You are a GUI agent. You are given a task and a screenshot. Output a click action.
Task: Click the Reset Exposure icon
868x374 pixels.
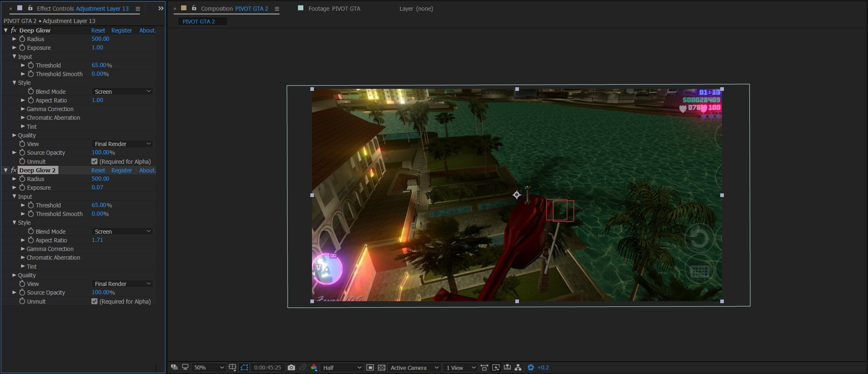[531, 367]
